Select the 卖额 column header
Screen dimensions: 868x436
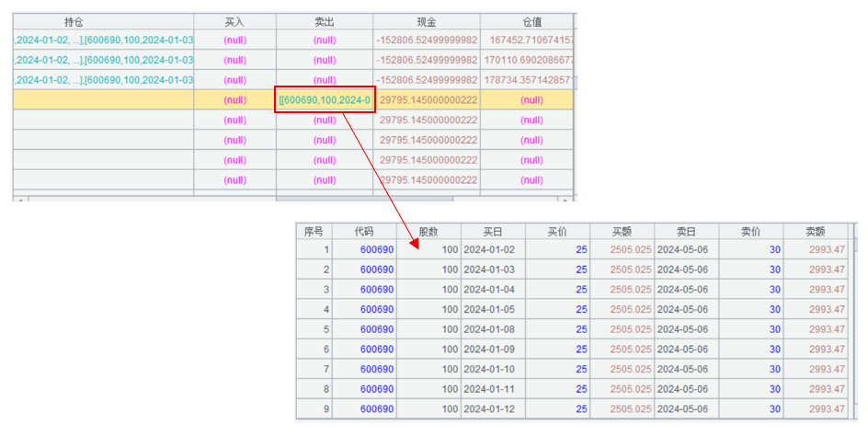click(816, 231)
